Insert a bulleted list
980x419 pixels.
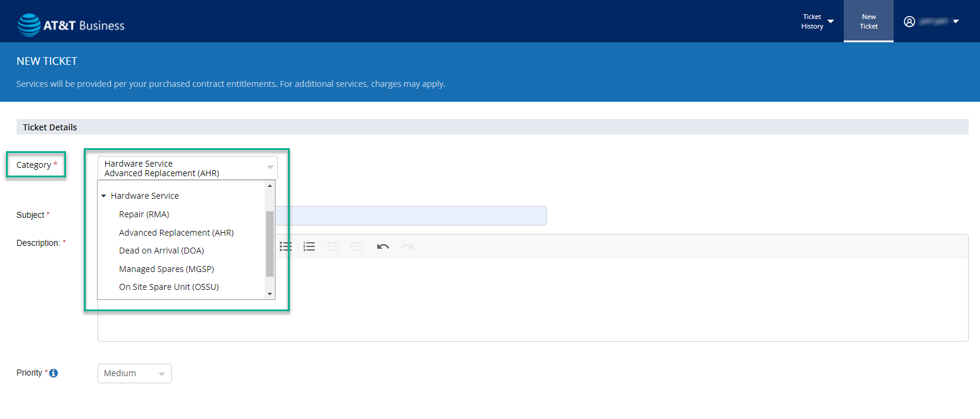click(286, 246)
